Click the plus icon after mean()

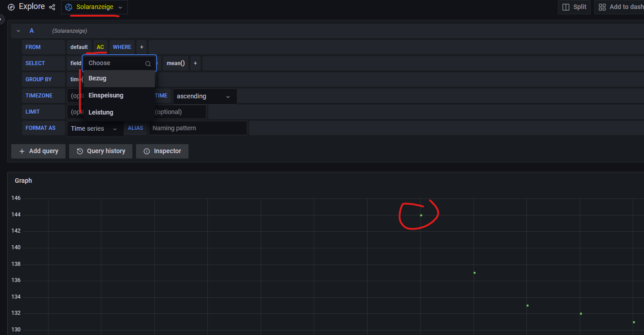[x=195, y=63]
